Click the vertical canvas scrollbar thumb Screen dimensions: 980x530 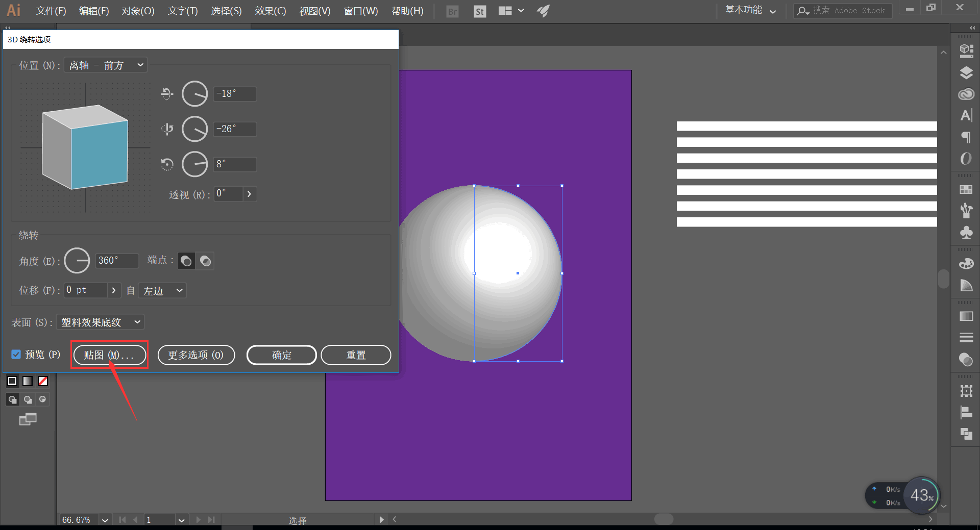pos(943,279)
